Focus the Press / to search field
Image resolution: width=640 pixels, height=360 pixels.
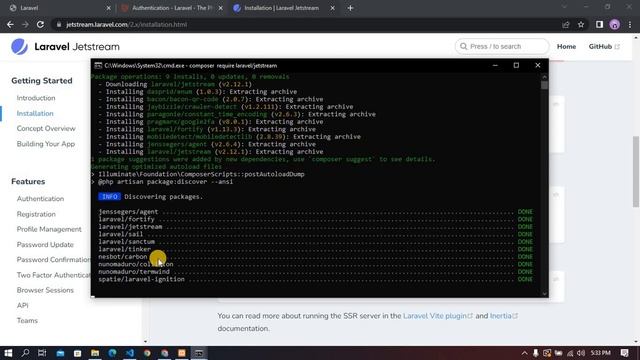tap(502, 47)
